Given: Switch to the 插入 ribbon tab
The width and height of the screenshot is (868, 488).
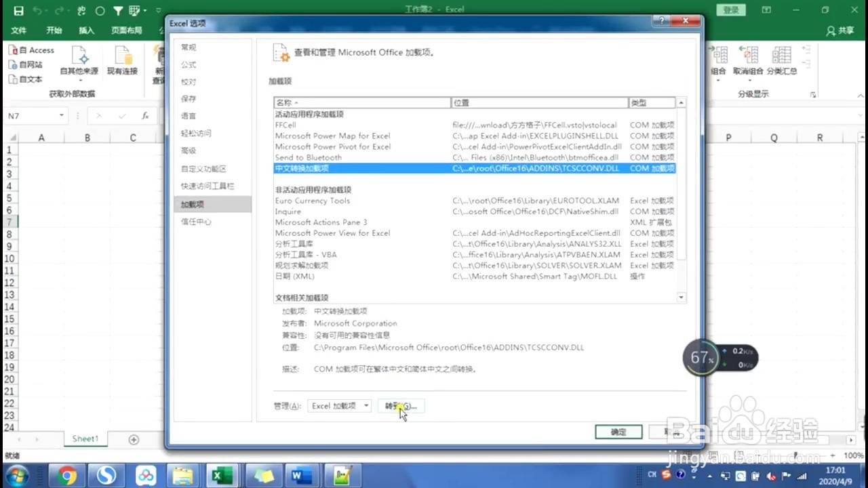Looking at the screenshot, I should 86,30.
